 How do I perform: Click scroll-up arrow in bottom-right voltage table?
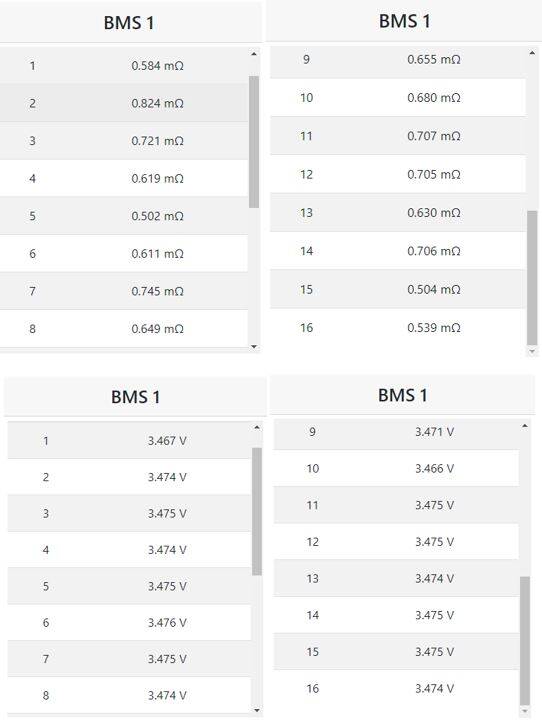click(x=525, y=426)
